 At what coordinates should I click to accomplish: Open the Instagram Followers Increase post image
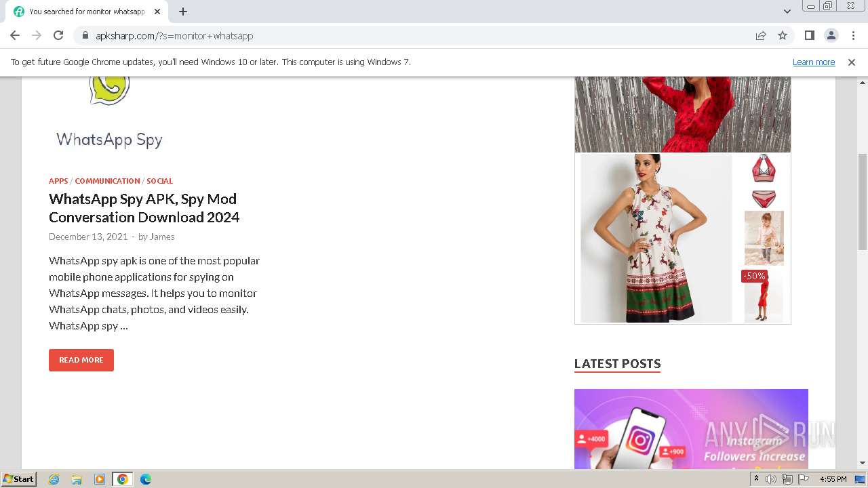coord(691,429)
